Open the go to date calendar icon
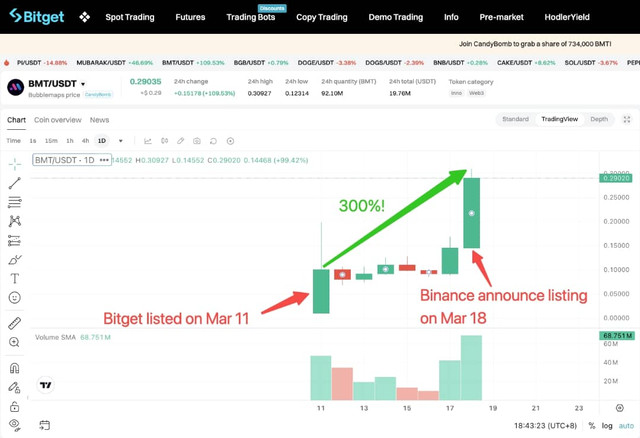 coord(44,425)
